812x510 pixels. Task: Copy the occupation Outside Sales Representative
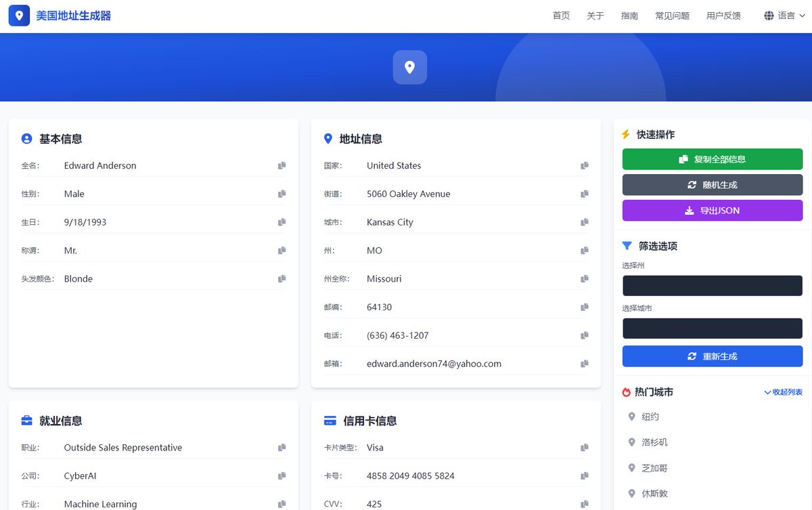pos(281,448)
